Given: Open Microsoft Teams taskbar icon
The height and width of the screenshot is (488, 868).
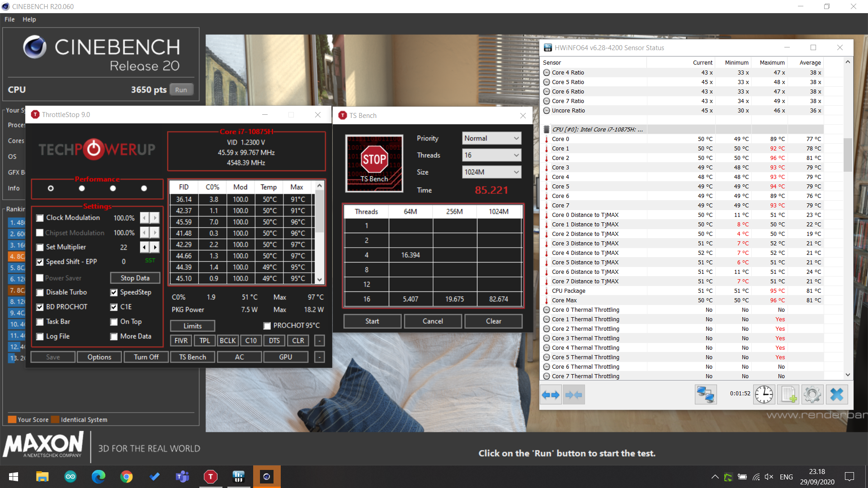Looking at the screenshot, I should 183,477.
